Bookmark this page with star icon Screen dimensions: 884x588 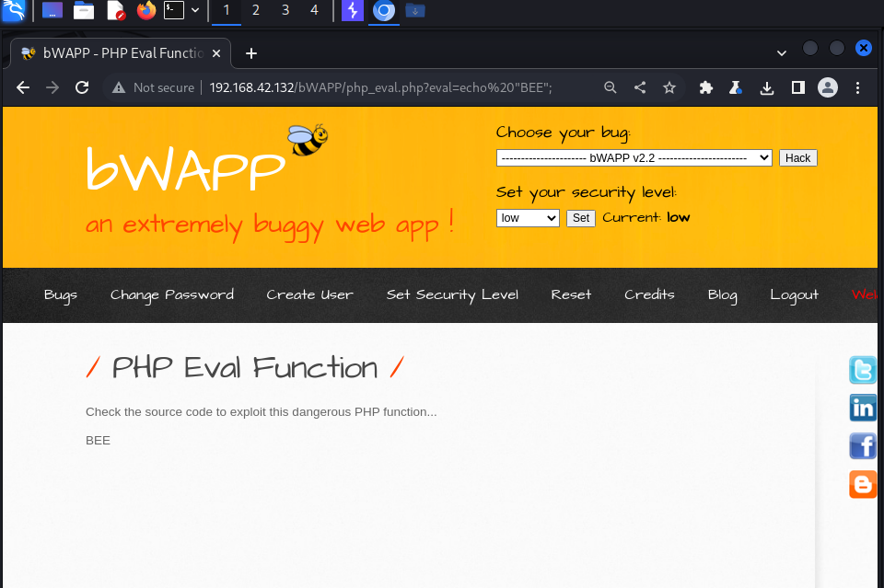(669, 87)
